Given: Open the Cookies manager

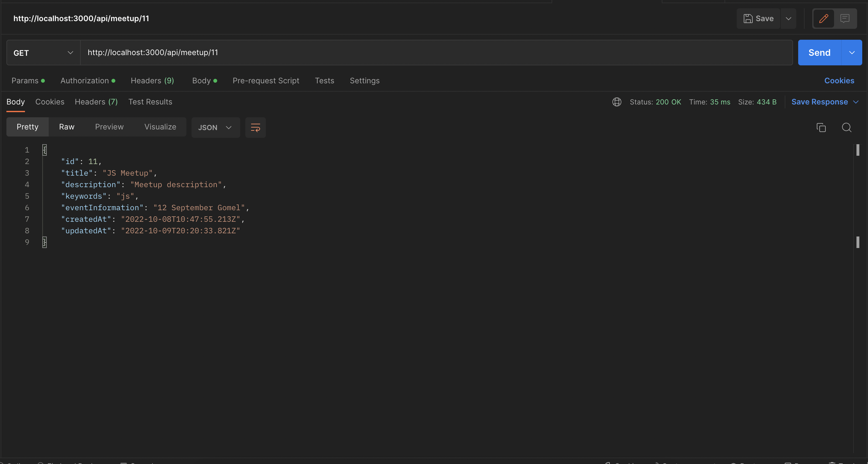Looking at the screenshot, I should pos(839,81).
